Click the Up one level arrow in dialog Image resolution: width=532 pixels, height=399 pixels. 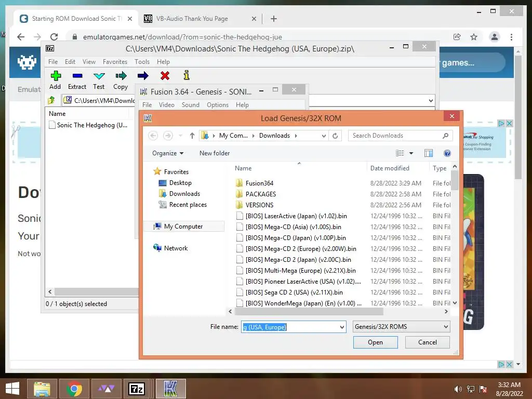tap(192, 136)
